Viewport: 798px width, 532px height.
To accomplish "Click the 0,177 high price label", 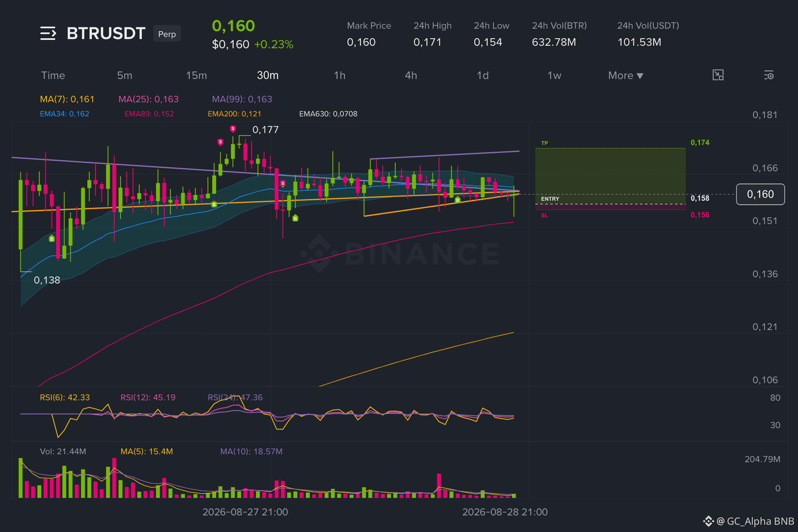I will tap(266, 130).
